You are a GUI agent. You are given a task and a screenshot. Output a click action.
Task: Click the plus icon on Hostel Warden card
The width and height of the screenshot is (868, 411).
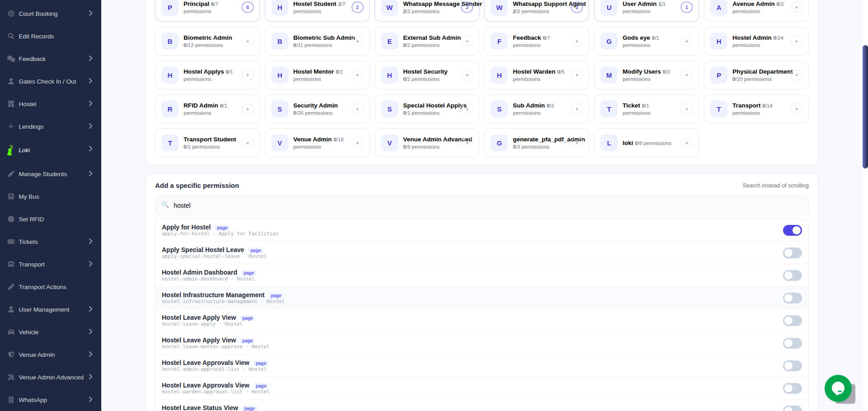[x=577, y=75]
